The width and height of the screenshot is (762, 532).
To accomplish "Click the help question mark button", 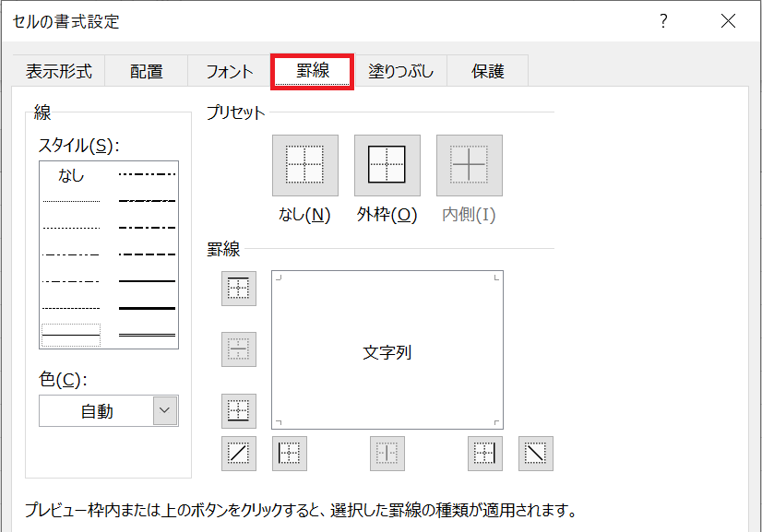I will (x=663, y=21).
